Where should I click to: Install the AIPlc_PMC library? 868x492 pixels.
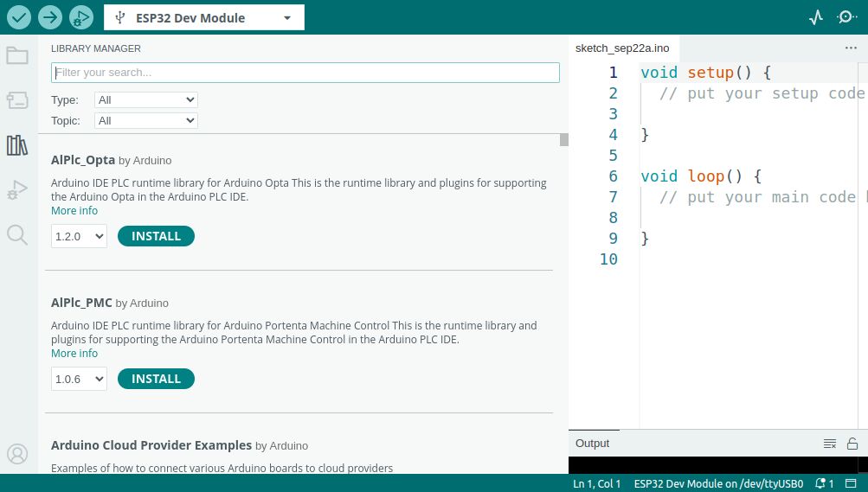(156, 379)
